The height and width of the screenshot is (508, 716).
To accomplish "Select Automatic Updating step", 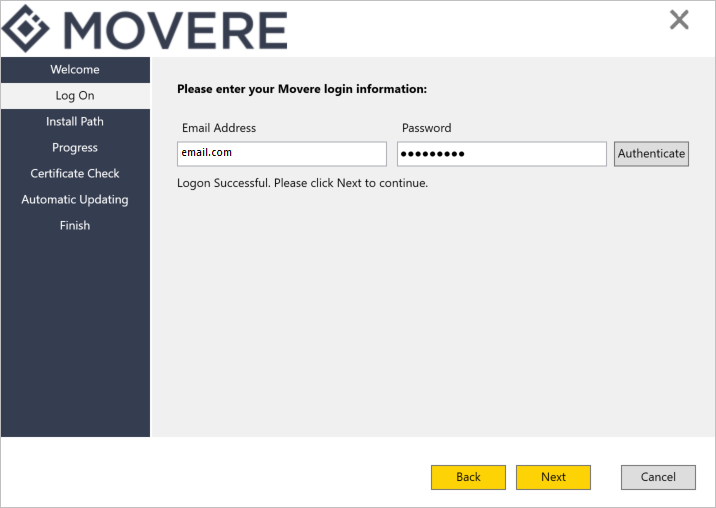I will click(75, 200).
